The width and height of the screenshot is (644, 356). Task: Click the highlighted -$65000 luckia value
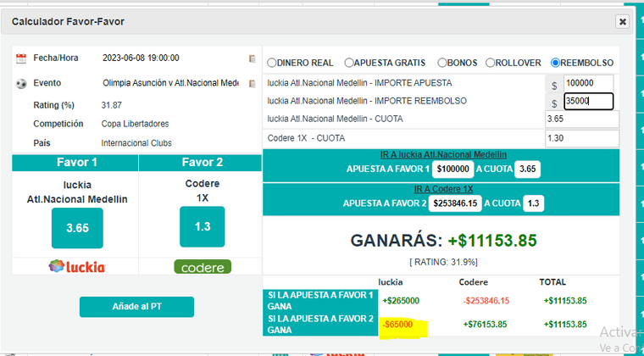pyautogui.click(x=397, y=325)
